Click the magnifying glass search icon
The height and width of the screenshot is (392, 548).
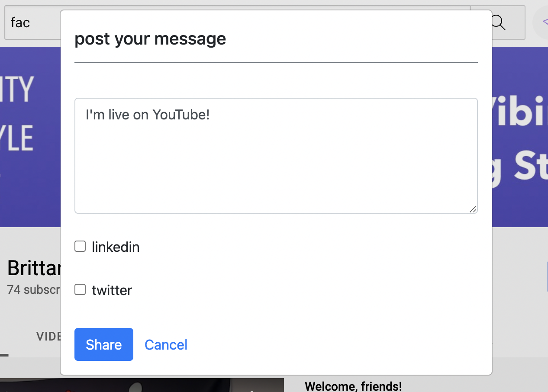pyautogui.click(x=499, y=22)
